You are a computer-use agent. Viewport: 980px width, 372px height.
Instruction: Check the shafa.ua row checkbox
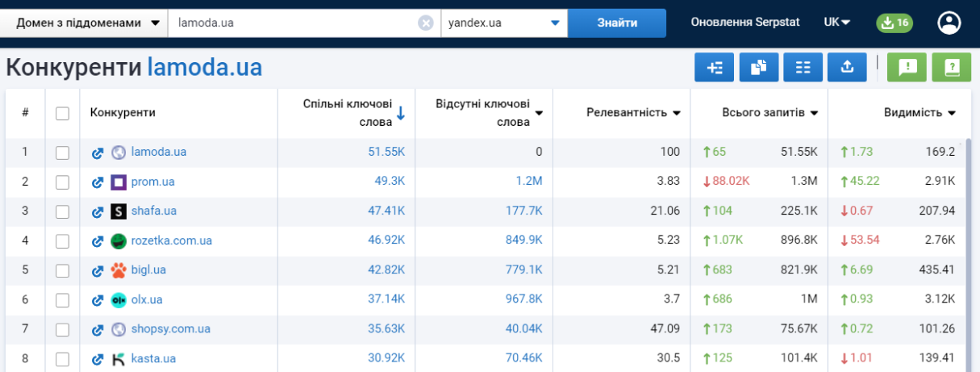[x=62, y=211]
